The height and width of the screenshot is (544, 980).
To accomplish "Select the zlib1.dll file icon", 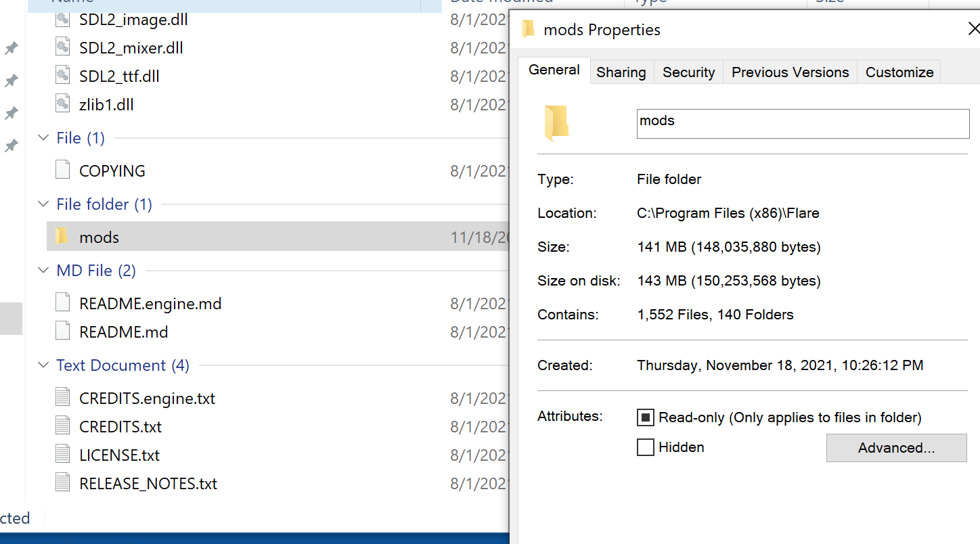I will [x=62, y=105].
